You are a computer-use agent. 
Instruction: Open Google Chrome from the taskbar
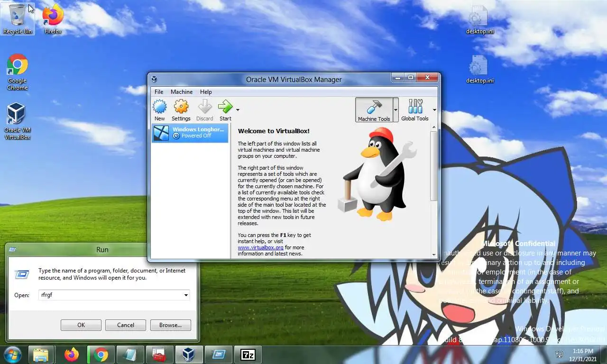[x=101, y=355]
